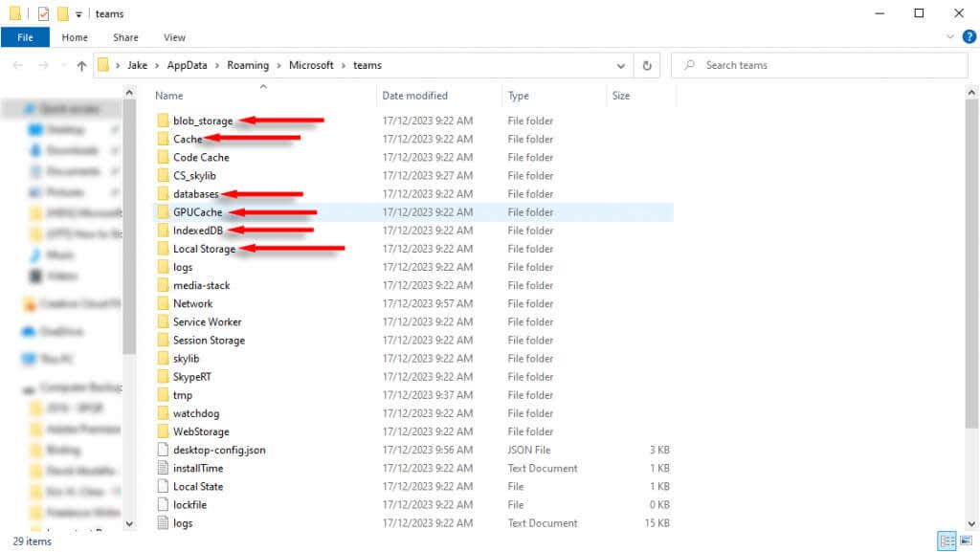Click the Properties icon in the title bar

[x=43, y=13]
